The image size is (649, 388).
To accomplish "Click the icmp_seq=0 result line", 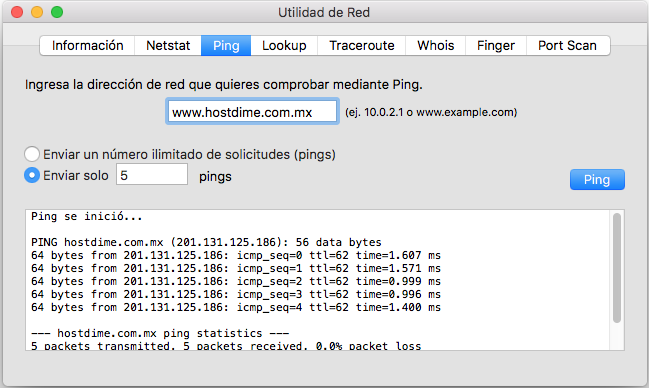I will (x=236, y=255).
